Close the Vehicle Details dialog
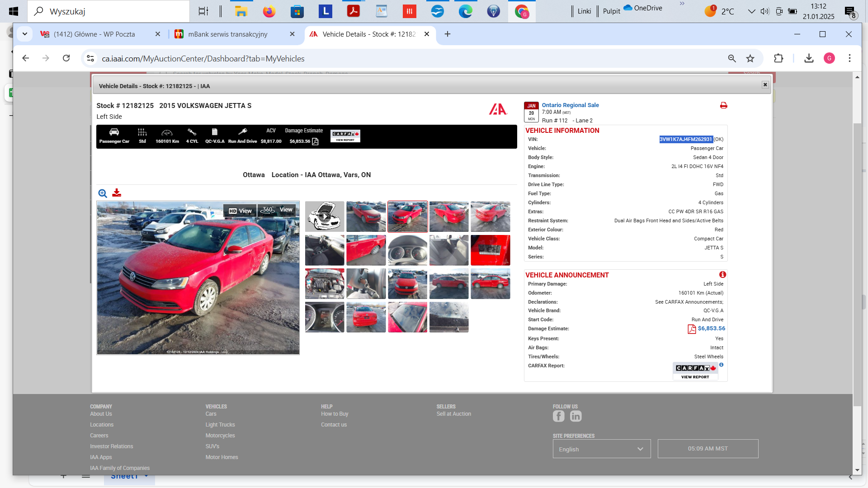This screenshot has width=868, height=488. 765,85
